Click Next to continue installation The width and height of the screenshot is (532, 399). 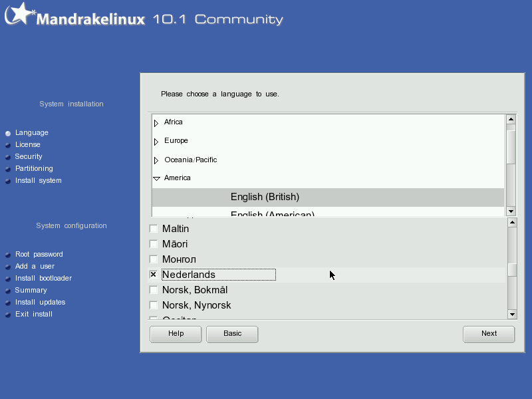pyautogui.click(x=489, y=334)
